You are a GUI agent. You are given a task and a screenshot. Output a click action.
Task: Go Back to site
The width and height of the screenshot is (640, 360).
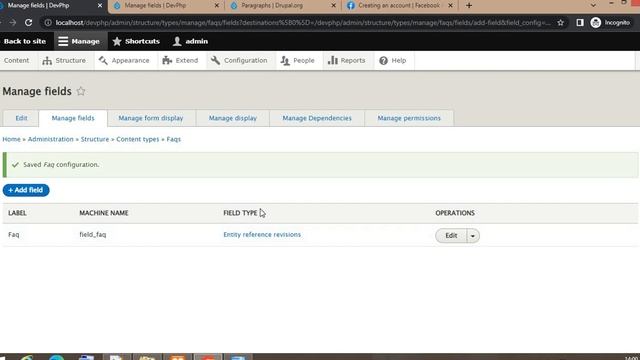point(24,41)
